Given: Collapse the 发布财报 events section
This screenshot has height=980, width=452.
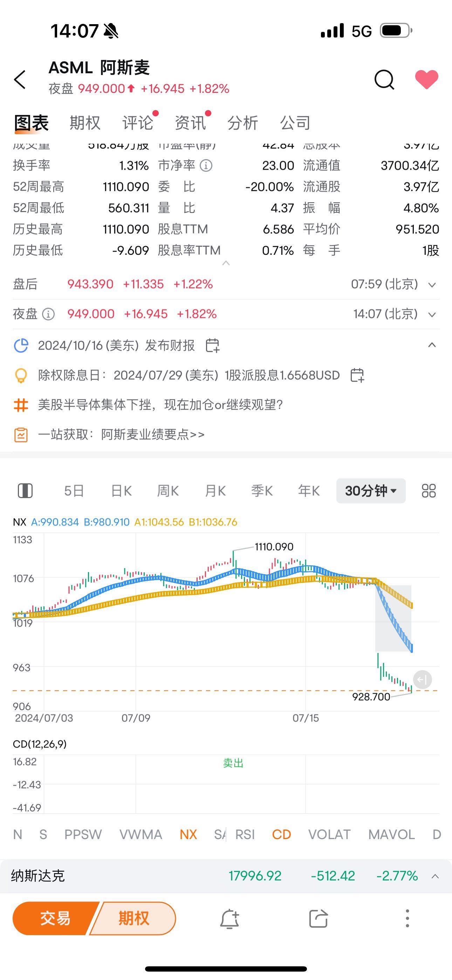Looking at the screenshot, I should (432, 345).
